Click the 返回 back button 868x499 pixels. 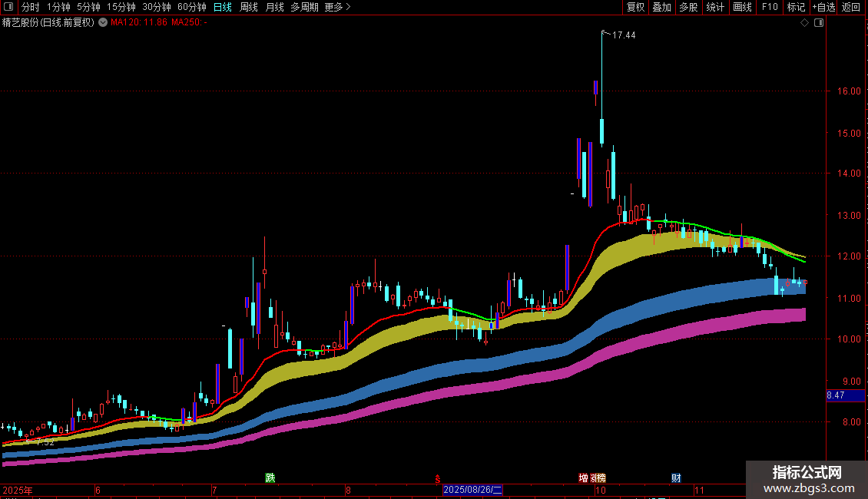pyautogui.click(x=851, y=7)
